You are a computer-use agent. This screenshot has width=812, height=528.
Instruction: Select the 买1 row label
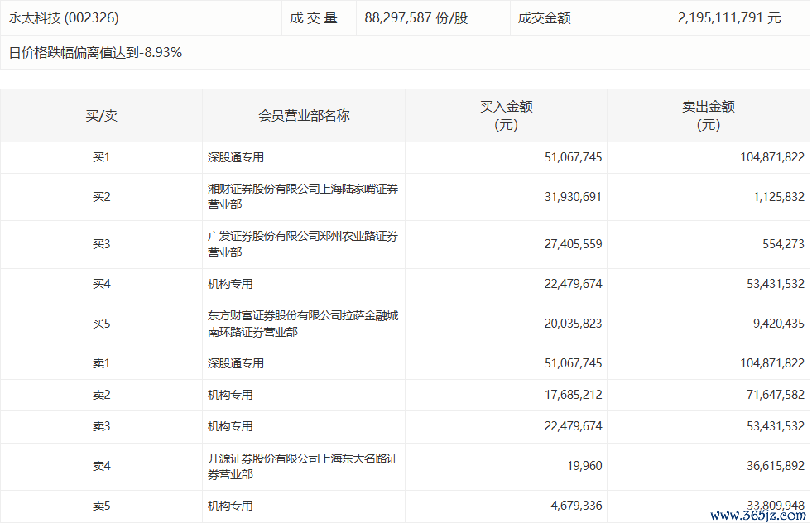coord(102,157)
